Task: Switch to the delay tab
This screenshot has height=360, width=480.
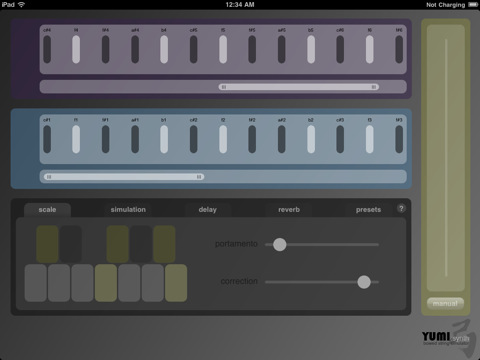Action: pyautogui.click(x=208, y=210)
